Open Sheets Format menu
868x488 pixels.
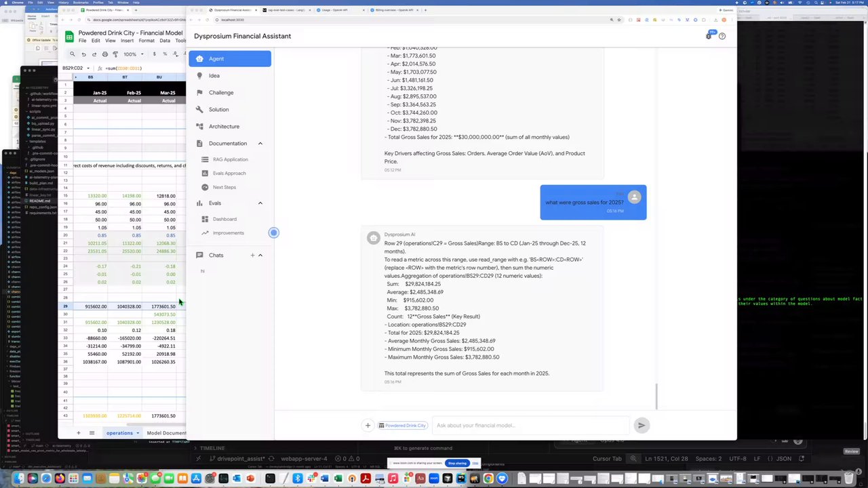(146, 41)
